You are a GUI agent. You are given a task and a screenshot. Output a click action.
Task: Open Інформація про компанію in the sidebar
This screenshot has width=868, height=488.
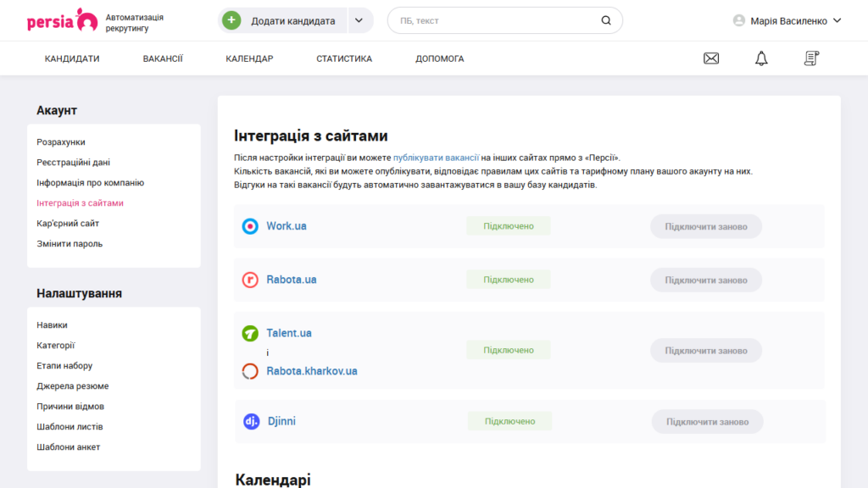(90, 183)
